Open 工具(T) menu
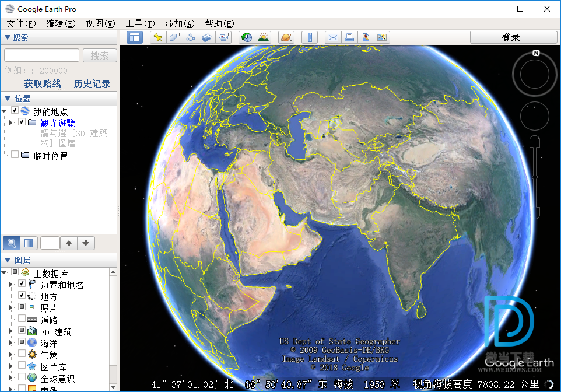 [x=140, y=24]
